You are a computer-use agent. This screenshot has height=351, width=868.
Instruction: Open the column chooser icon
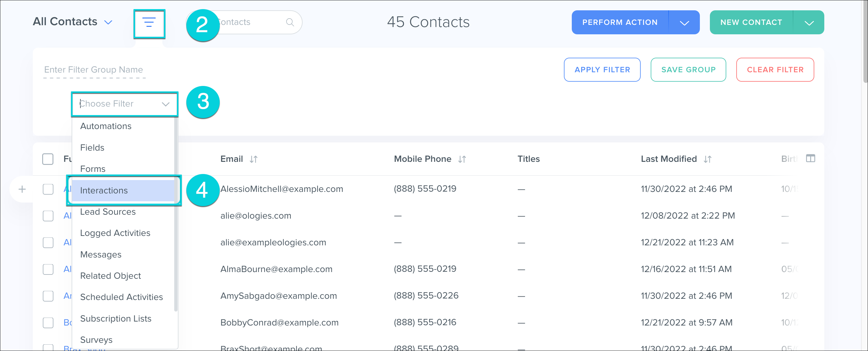(x=810, y=158)
